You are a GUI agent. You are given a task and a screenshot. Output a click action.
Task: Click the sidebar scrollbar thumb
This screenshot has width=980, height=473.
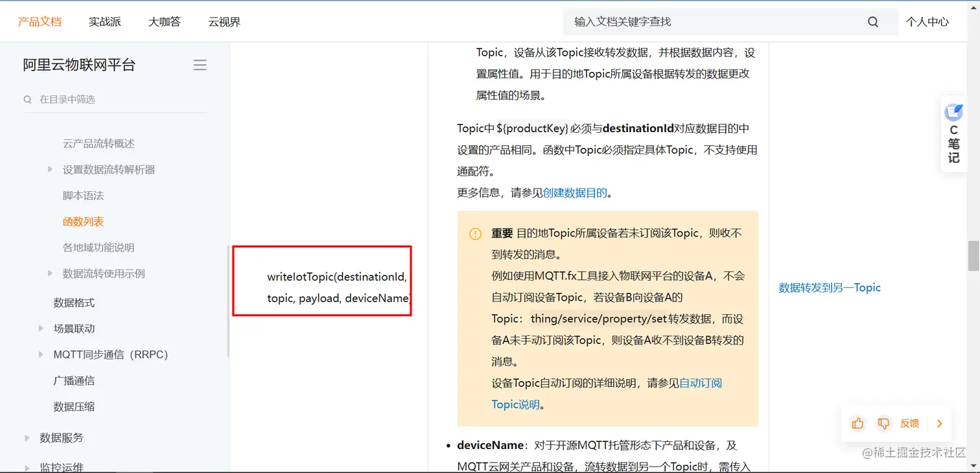click(227, 301)
